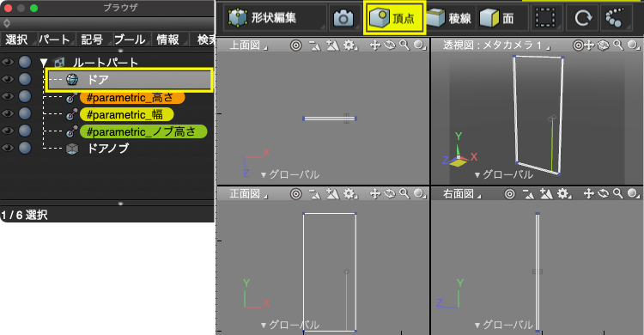Click the 形状編集 button
644x335 pixels.
[x=264, y=18]
